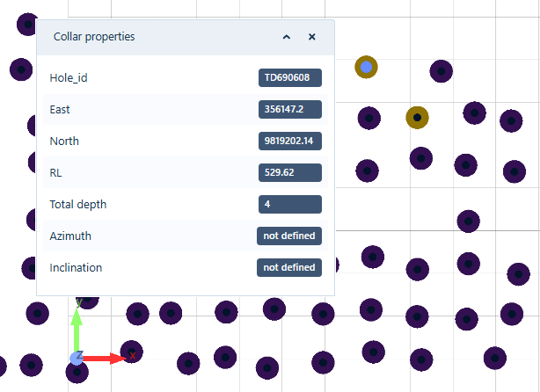540x392 pixels.
Task: Click the Collar properties title bar
Action: (x=158, y=37)
